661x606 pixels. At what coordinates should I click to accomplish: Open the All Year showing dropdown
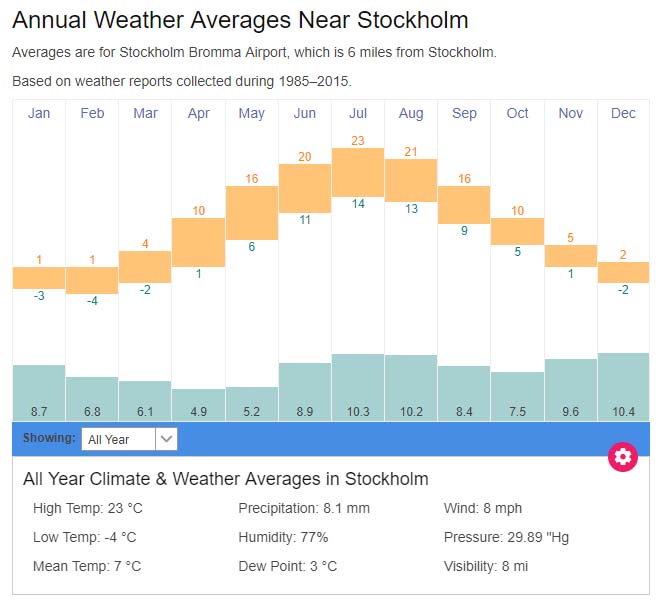[x=120, y=439]
